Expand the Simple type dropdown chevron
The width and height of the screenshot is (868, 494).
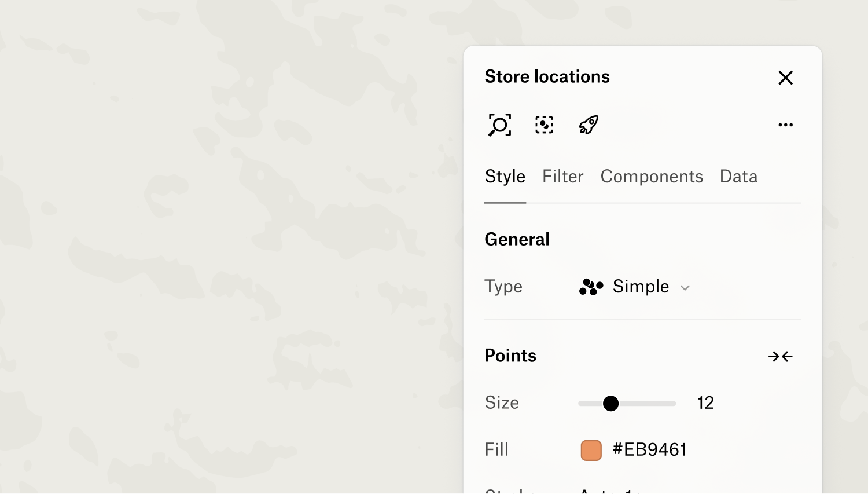pos(685,288)
